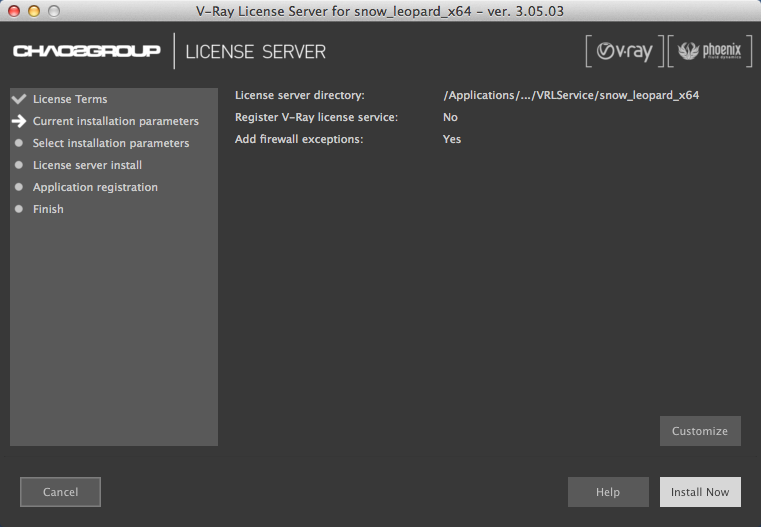Image resolution: width=761 pixels, height=527 pixels.
Task: Select the Application registration step
Action: (95, 187)
